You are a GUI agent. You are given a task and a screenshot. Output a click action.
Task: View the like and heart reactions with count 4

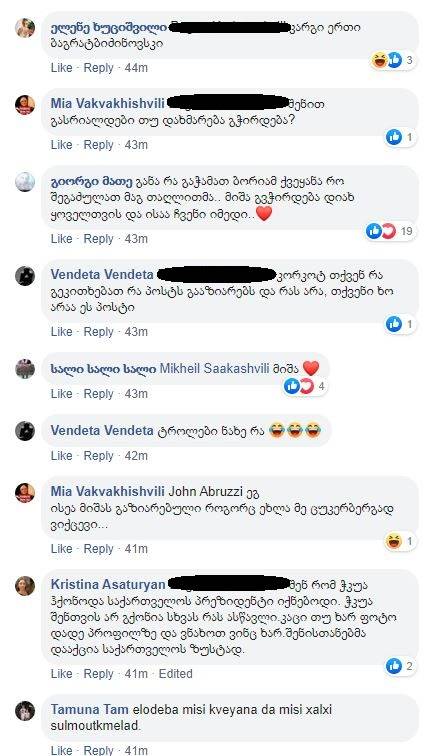(305, 386)
